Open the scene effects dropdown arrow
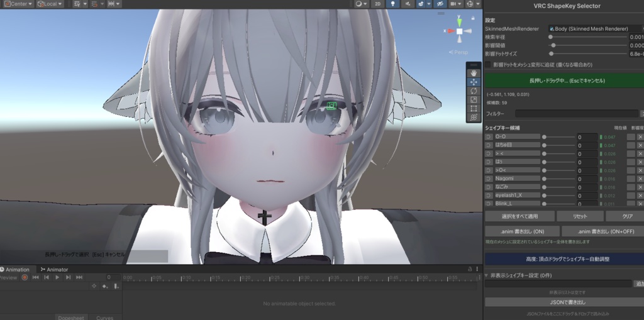Screen dimensions: 644x320 tap(429, 4)
